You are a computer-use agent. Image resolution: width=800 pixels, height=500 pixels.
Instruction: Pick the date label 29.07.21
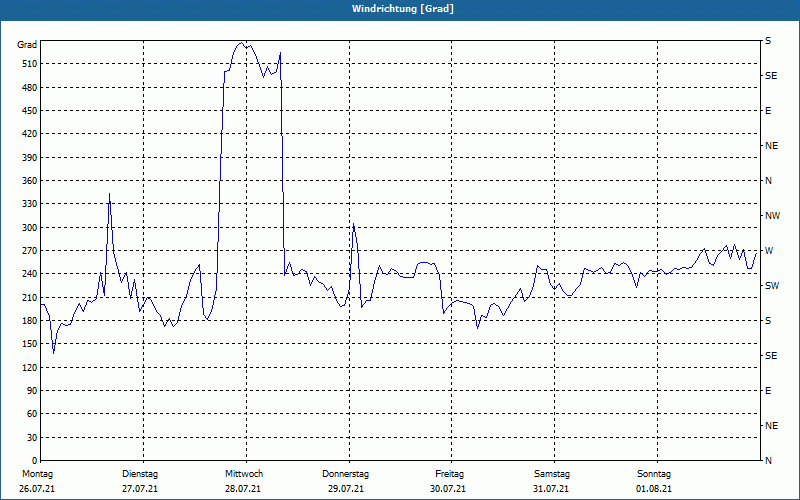point(346,489)
